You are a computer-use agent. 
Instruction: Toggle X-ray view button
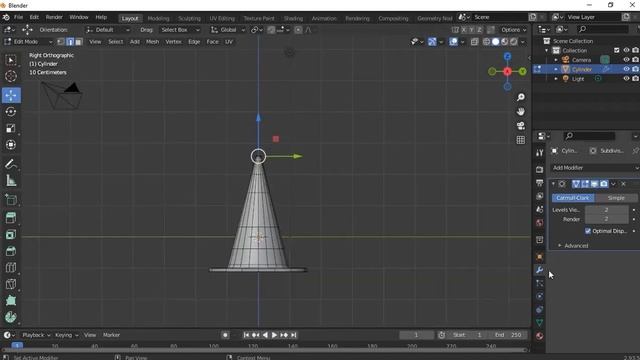[474, 42]
